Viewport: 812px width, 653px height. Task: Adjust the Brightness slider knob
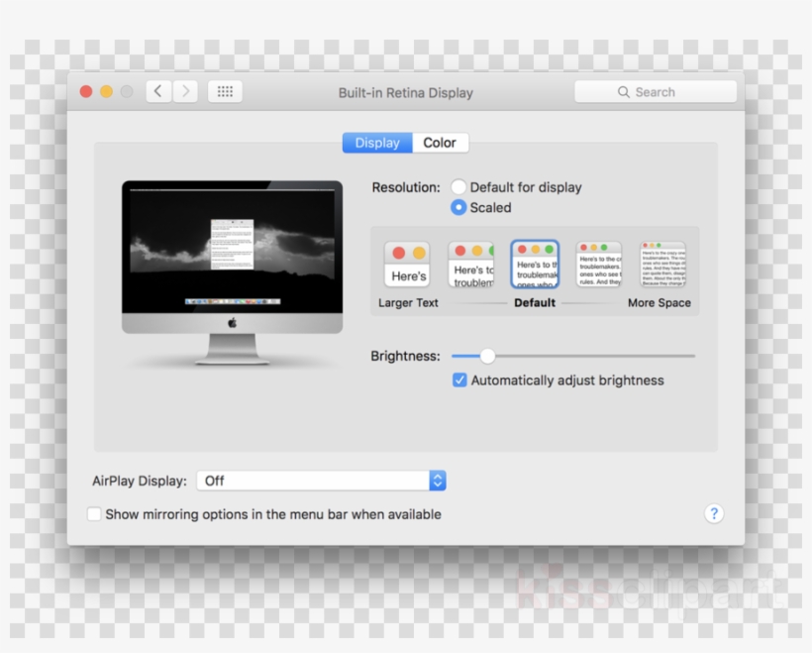click(x=486, y=356)
